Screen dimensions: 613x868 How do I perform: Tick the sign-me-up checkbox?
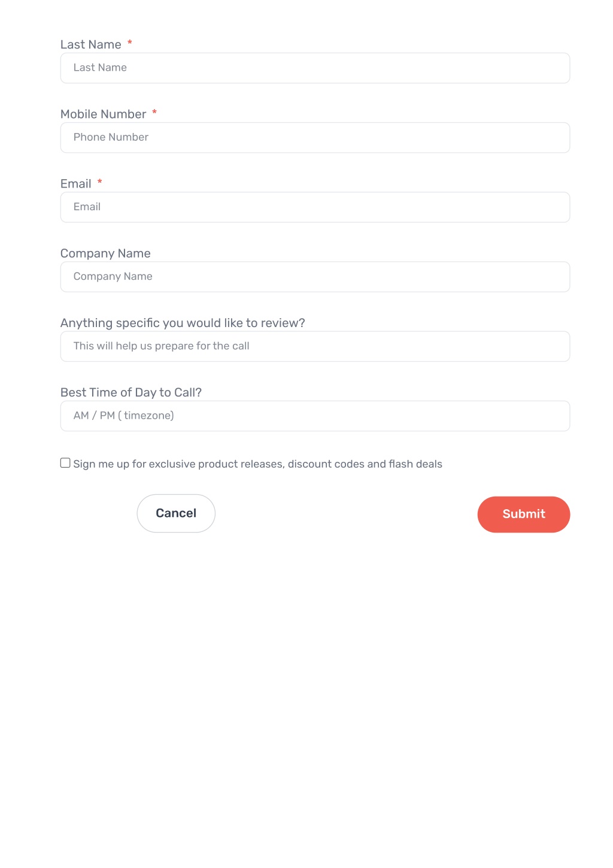click(65, 462)
